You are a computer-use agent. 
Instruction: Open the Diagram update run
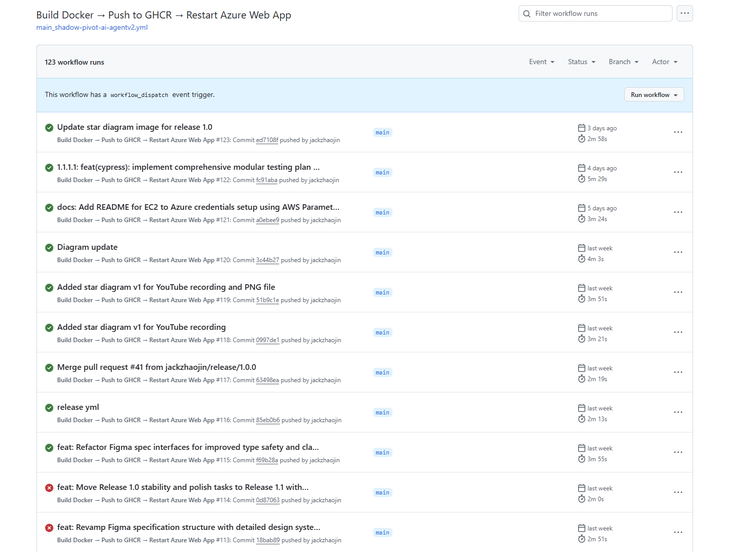87,247
